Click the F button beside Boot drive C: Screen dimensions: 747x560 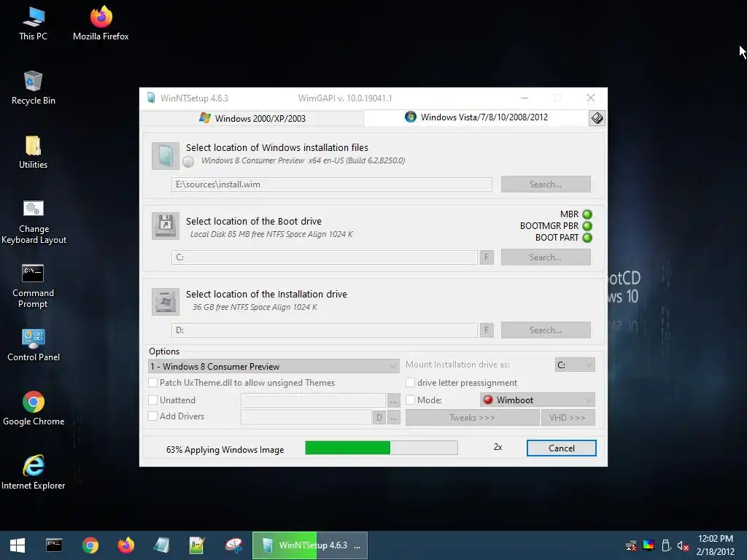point(487,257)
